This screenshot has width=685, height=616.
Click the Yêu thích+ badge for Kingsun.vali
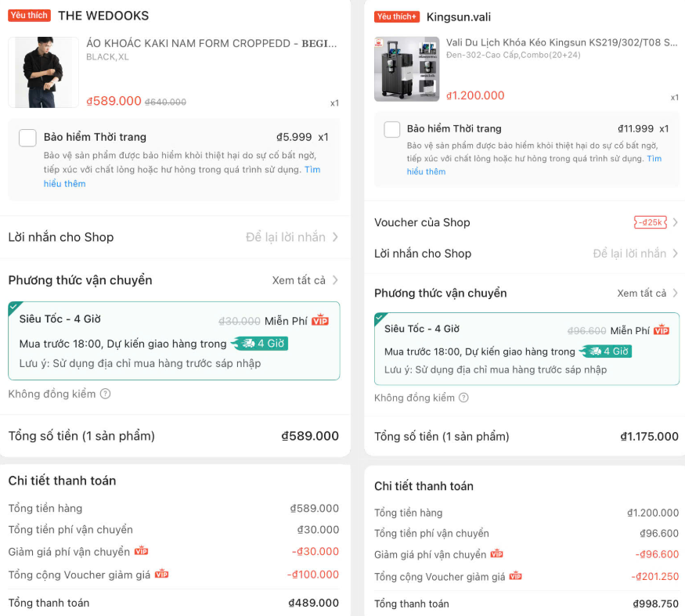[x=397, y=16]
